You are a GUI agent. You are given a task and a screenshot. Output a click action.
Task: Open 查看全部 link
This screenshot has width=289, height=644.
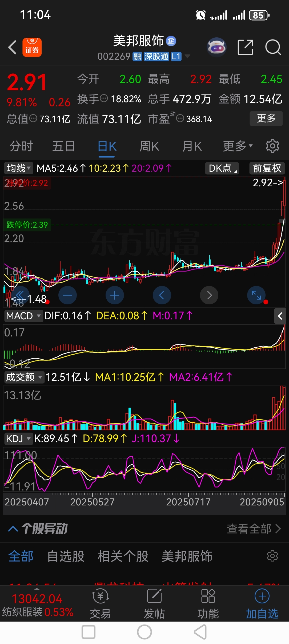point(254,529)
